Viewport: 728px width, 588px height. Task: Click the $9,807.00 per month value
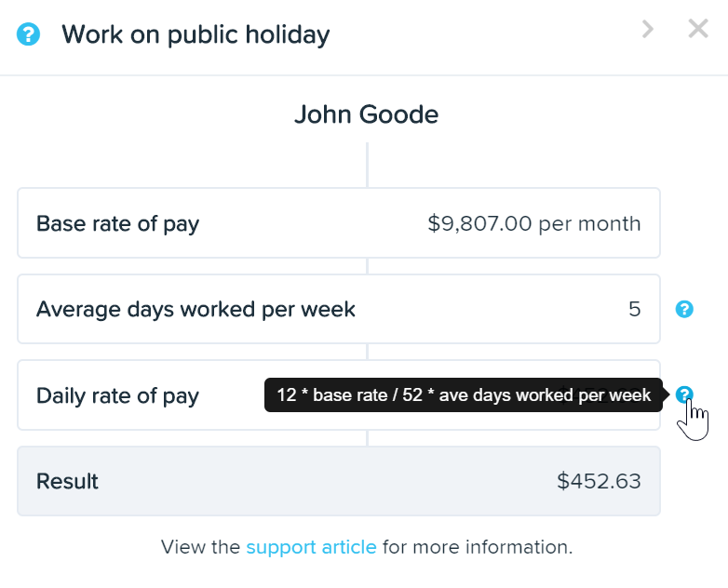point(534,223)
